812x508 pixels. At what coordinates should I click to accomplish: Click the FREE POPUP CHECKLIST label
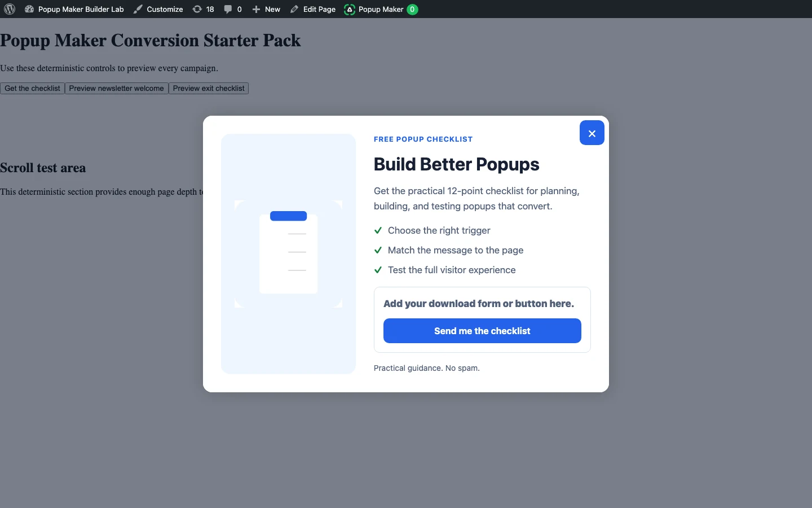(423, 139)
